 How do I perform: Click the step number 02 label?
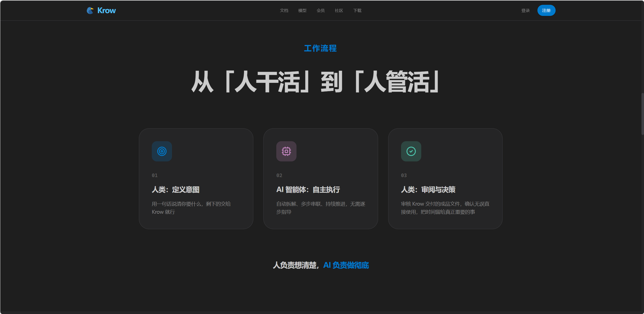(x=279, y=175)
